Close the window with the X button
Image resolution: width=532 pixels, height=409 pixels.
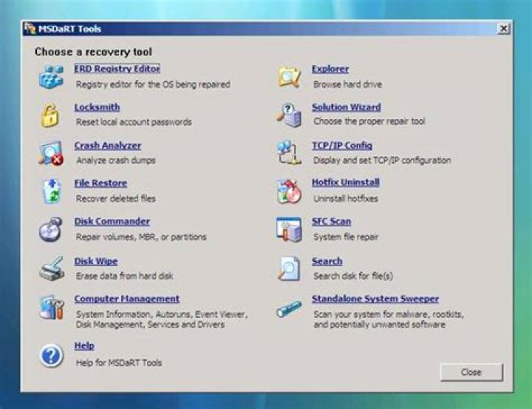point(504,29)
